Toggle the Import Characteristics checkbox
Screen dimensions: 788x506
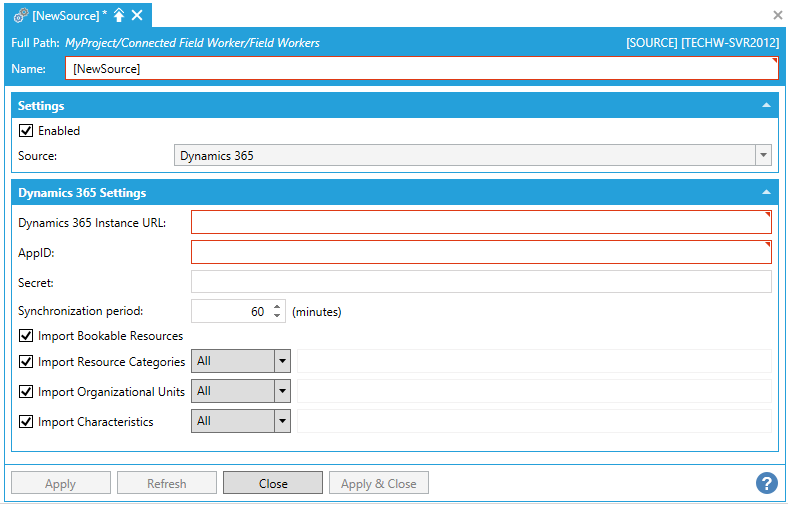(x=26, y=422)
